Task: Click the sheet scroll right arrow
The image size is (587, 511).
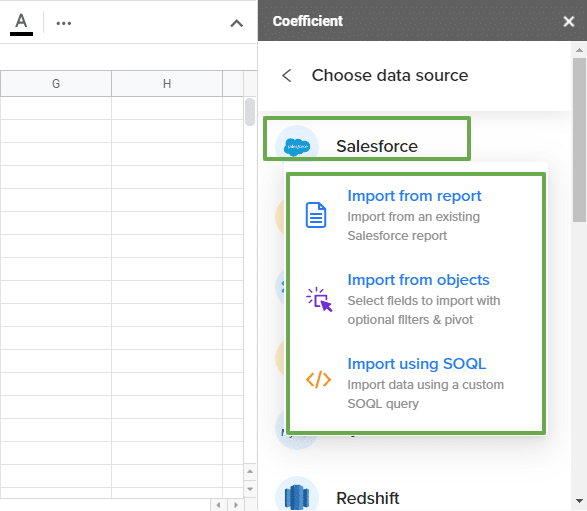Action: pyautogui.click(x=236, y=505)
